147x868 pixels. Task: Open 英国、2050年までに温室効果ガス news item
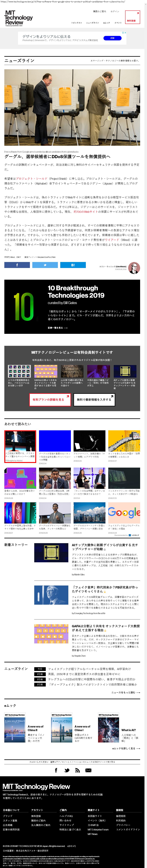click(x=84, y=674)
